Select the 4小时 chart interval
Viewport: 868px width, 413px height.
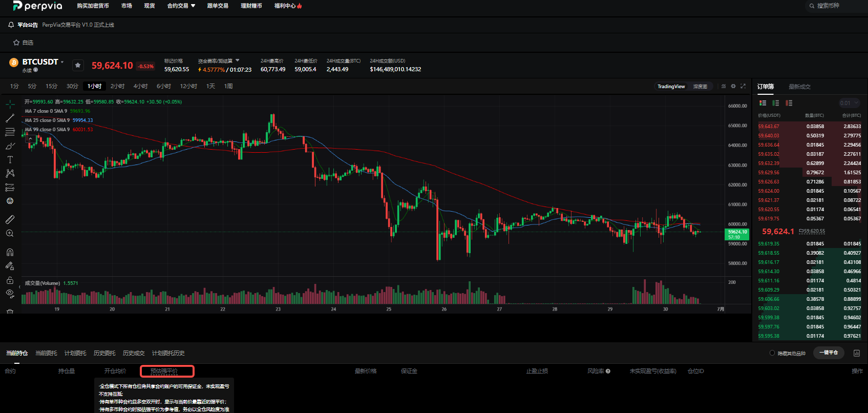pyautogui.click(x=140, y=86)
